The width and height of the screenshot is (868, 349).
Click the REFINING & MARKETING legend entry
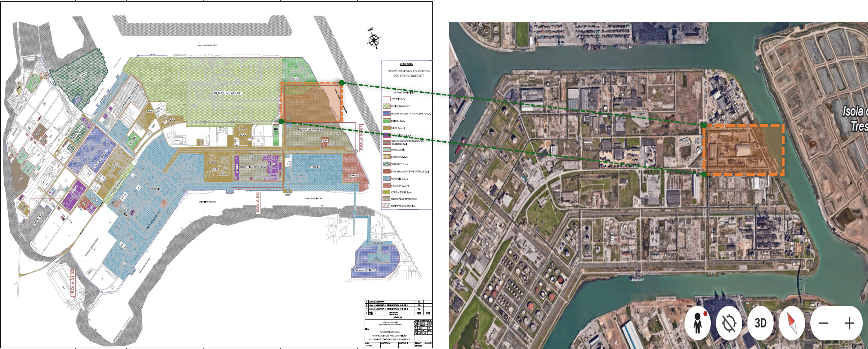coord(403,206)
